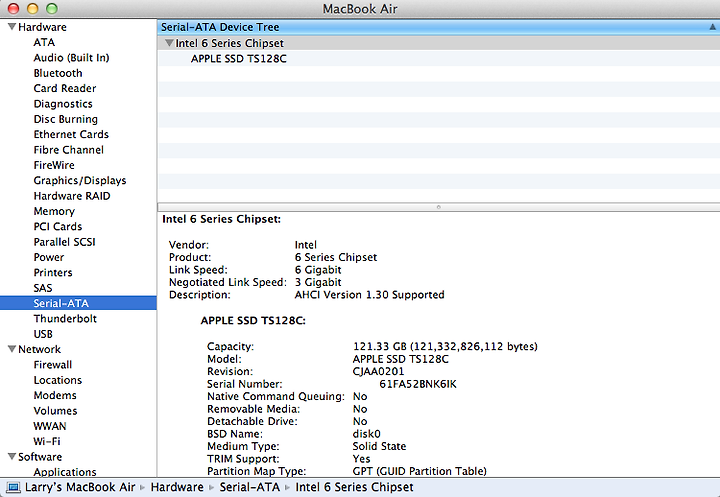
Task: Select Locations under Network
Action: pyautogui.click(x=58, y=380)
